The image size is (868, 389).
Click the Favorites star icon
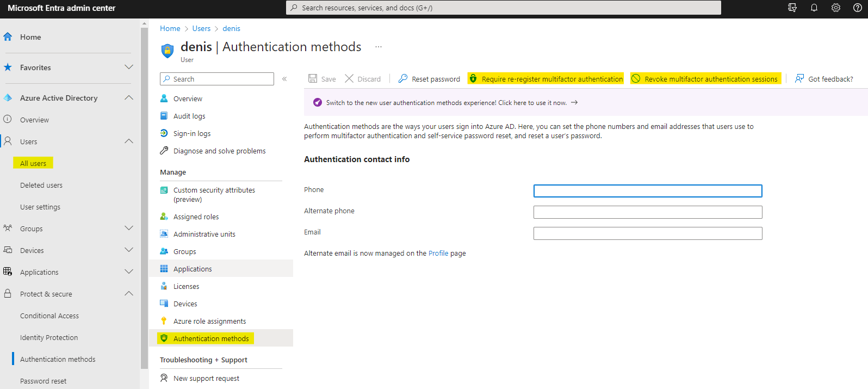pos(8,67)
